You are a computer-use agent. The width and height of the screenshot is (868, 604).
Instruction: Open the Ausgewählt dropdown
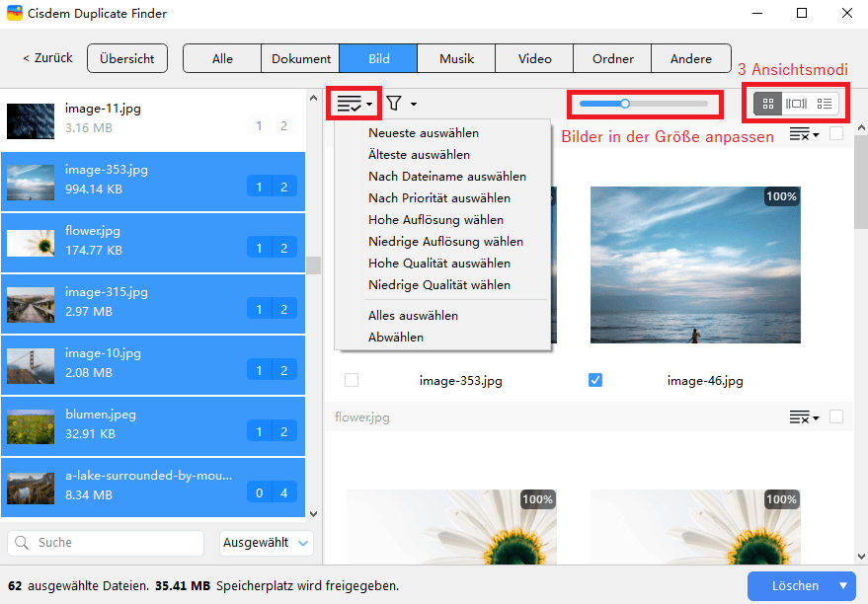point(266,543)
